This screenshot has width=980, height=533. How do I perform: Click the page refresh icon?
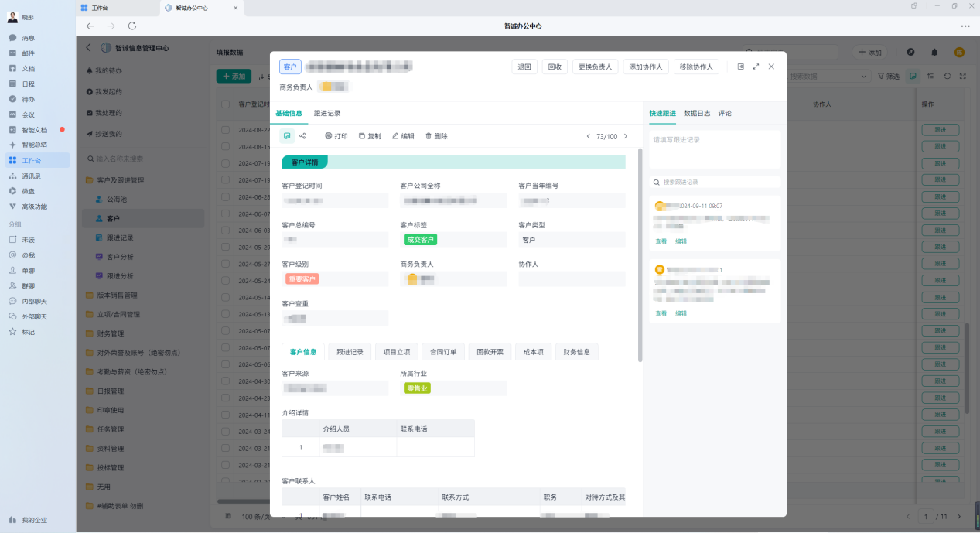(132, 26)
